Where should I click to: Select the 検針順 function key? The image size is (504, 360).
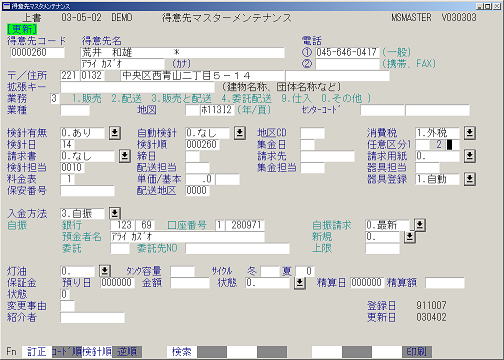(x=97, y=352)
